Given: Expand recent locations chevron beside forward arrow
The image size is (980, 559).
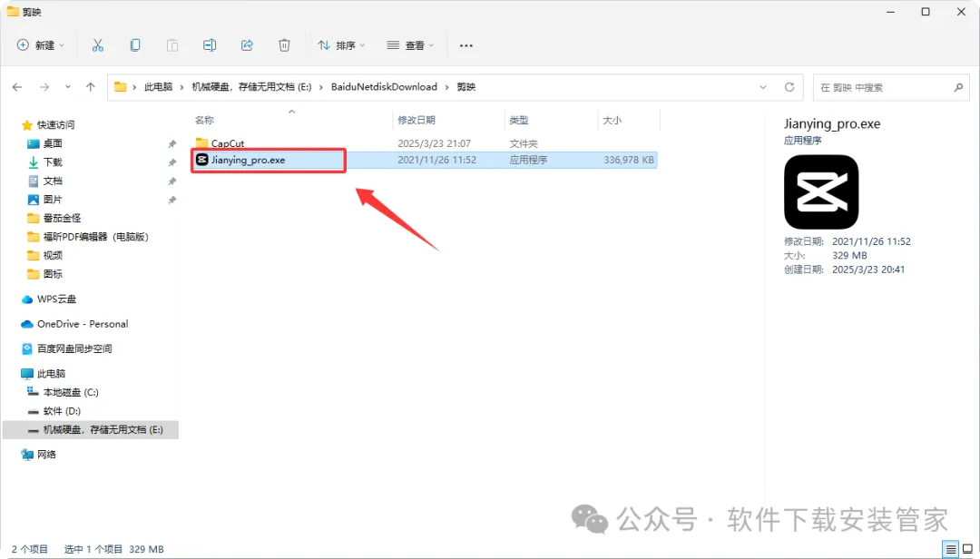Looking at the screenshot, I should click(x=67, y=87).
